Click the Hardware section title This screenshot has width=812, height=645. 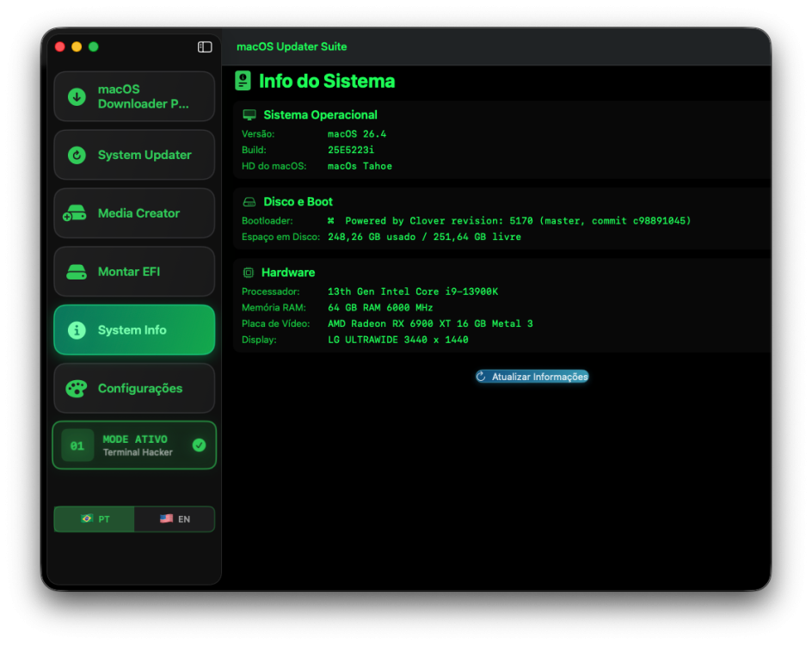coord(288,273)
